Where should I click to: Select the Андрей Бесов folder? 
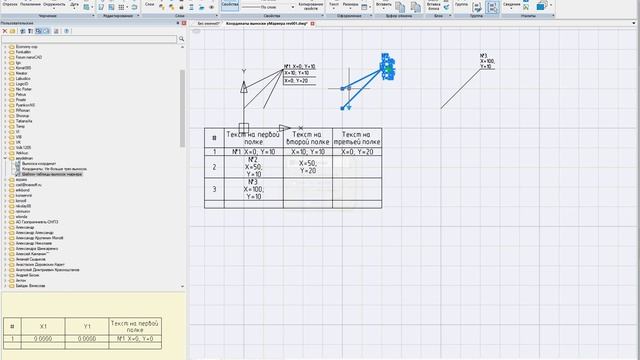click(27, 275)
